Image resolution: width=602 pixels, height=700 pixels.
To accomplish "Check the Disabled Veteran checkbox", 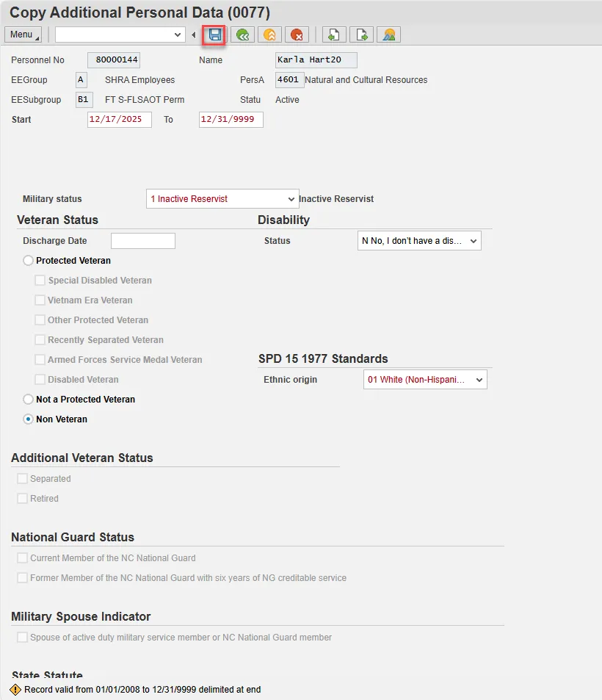I will coord(40,380).
